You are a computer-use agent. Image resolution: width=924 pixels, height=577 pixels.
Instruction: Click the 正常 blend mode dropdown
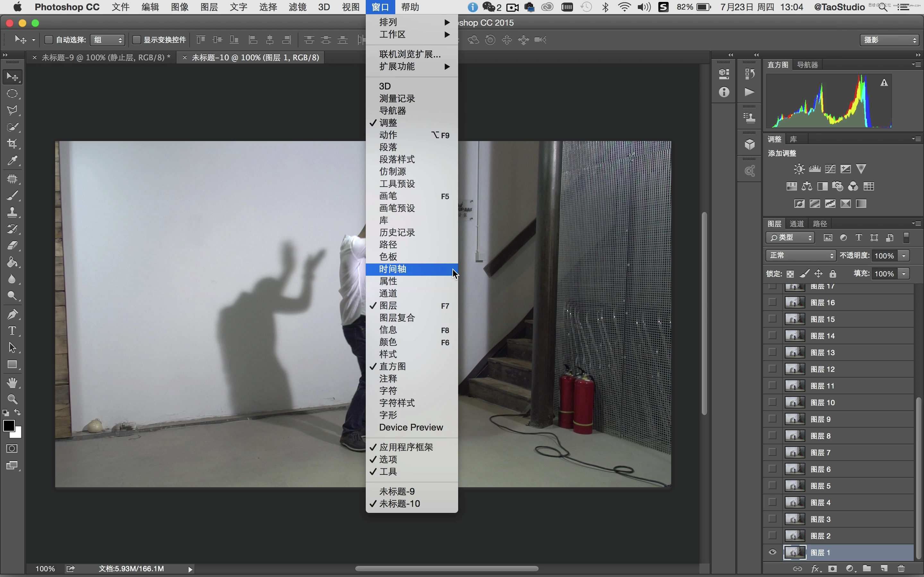tap(799, 255)
